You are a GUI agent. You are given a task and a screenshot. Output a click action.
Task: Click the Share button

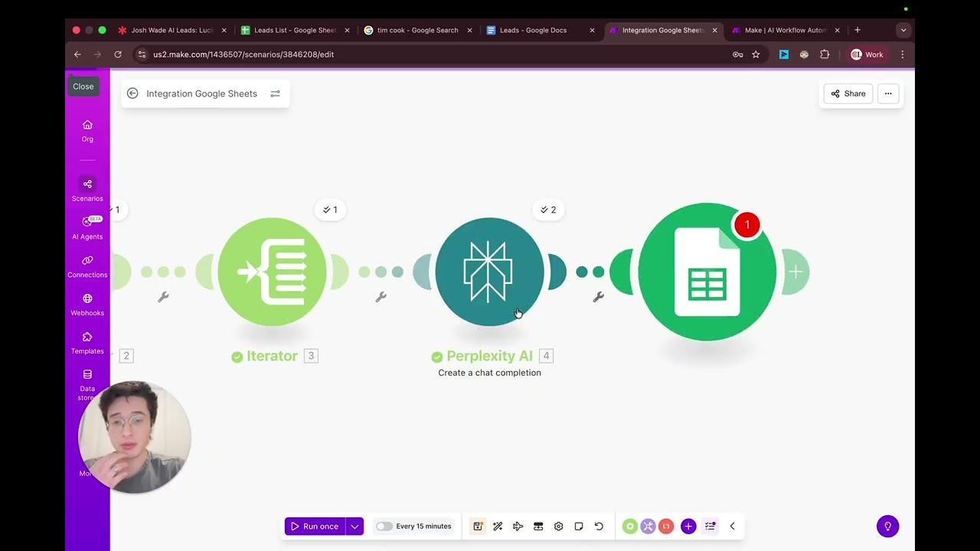click(x=848, y=93)
